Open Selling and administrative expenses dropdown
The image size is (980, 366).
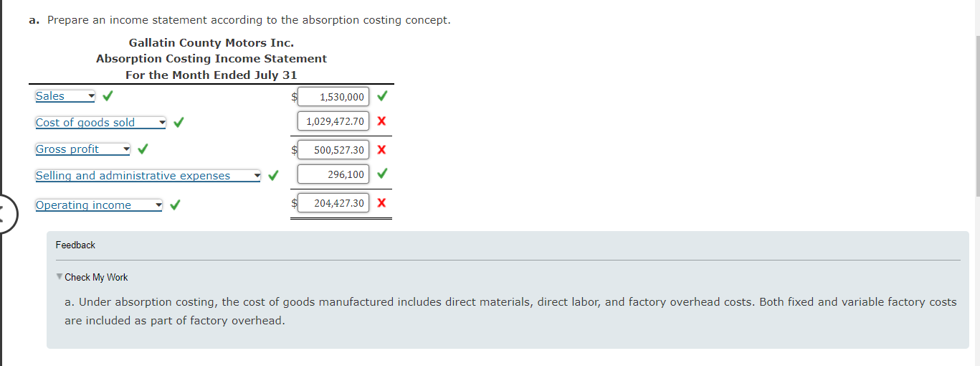tap(148, 176)
